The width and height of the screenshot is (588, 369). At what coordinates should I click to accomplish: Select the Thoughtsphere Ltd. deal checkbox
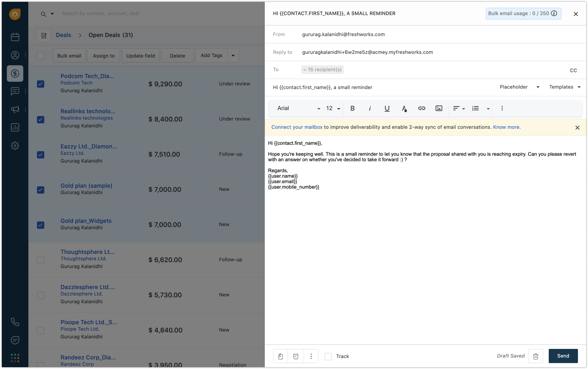tap(40, 260)
